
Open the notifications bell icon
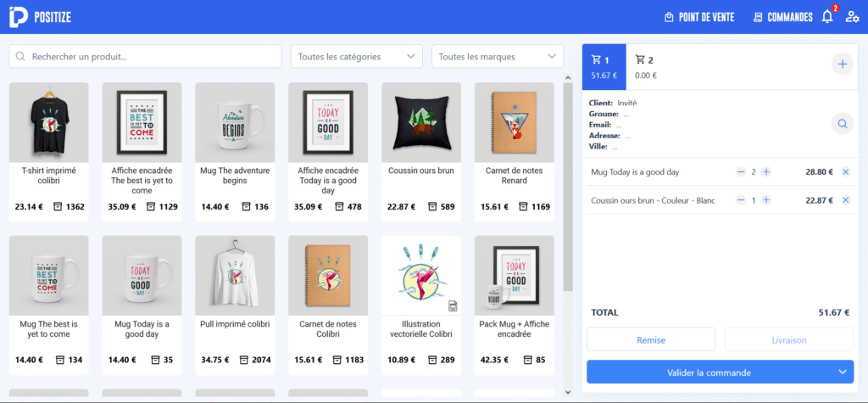(x=827, y=17)
